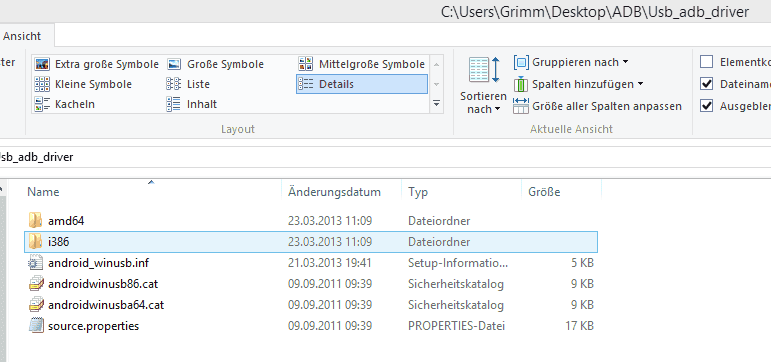Select the Liste layout icon

pos(174,84)
